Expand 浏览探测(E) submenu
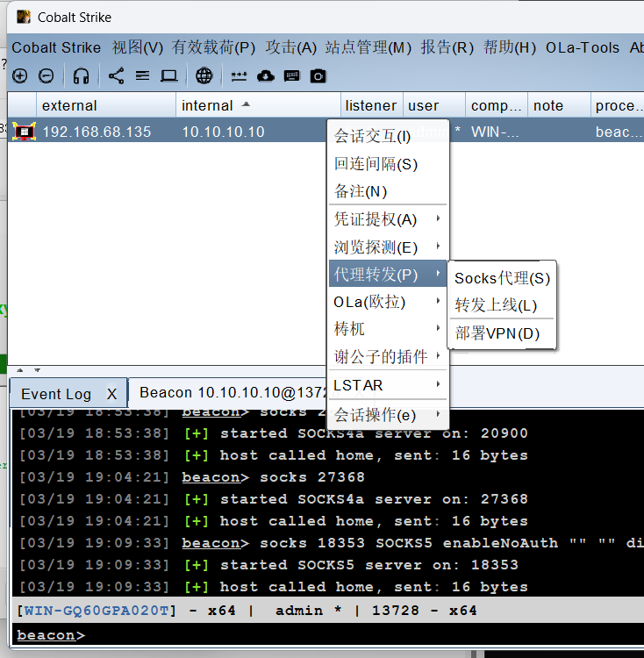The image size is (644, 658). (x=388, y=247)
